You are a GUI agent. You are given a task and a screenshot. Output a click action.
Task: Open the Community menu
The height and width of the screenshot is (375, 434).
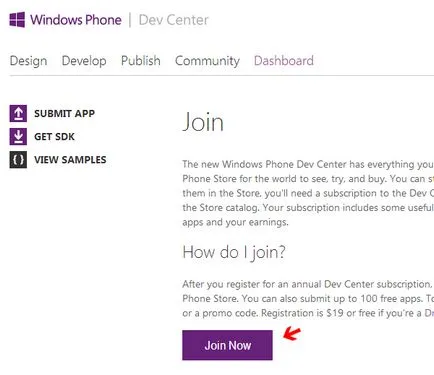[207, 61]
